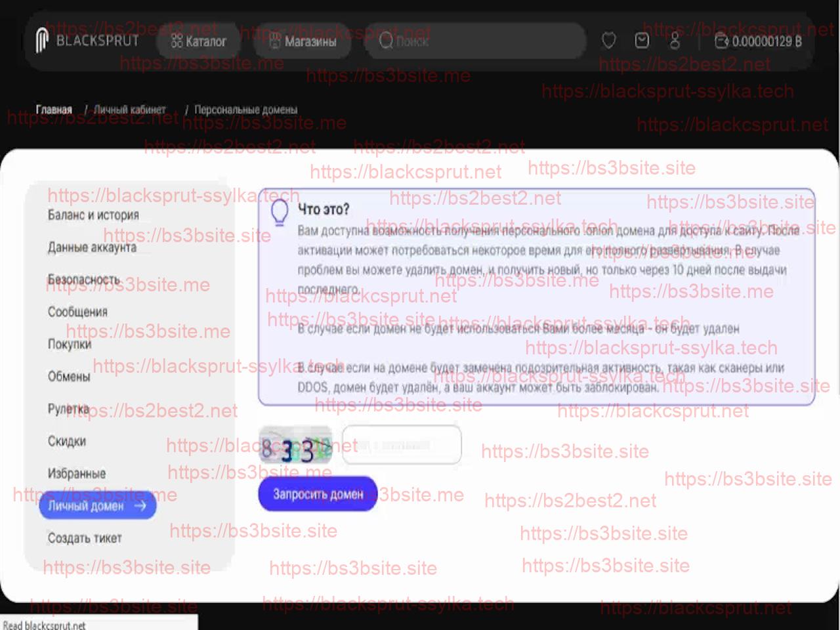This screenshot has width=840, height=630.
Task: Open Данные аккаунта in sidebar
Action: click(x=92, y=247)
